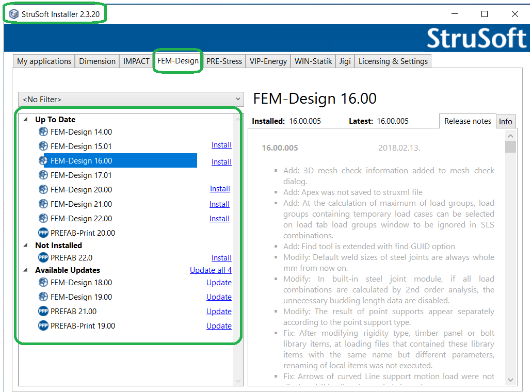This screenshot has height=392, width=532.
Task: Update PREFAB-Print 19.00
Action: pyautogui.click(x=219, y=325)
